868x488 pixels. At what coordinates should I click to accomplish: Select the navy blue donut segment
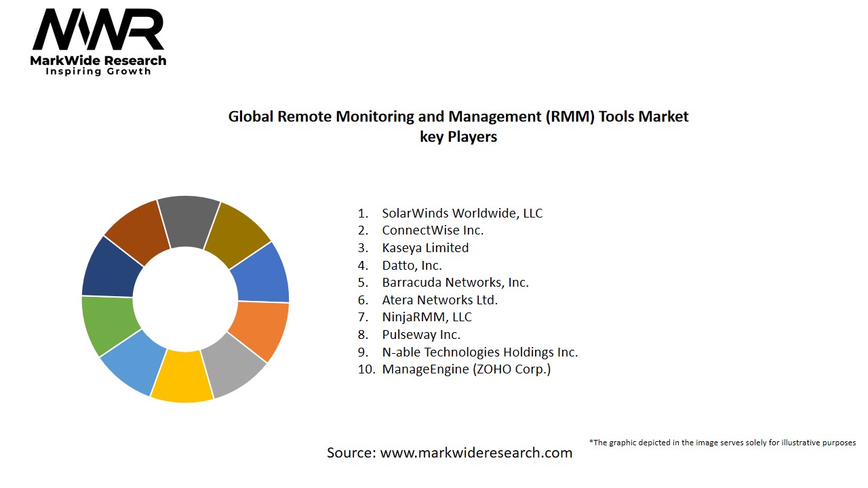click(x=110, y=268)
